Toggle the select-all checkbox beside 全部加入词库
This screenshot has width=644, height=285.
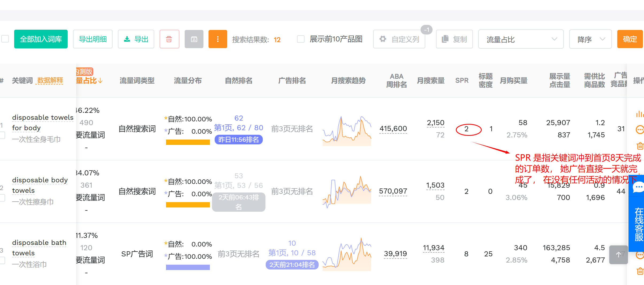coord(5,39)
